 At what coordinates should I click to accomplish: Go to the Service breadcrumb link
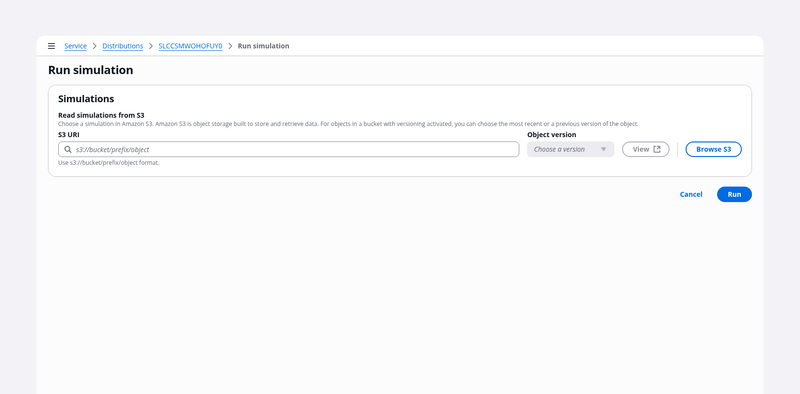point(76,46)
